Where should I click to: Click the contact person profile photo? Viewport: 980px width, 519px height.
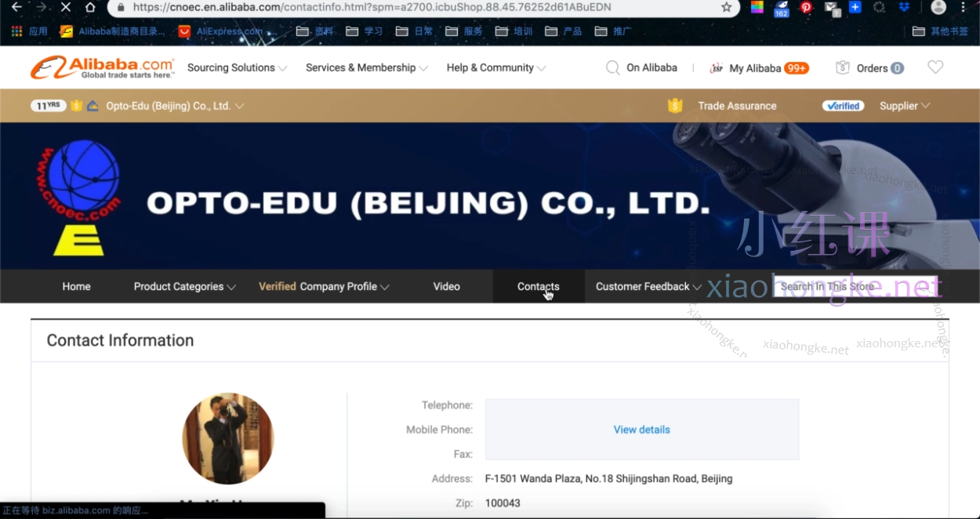pyautogui.click(x=228, y=438)
